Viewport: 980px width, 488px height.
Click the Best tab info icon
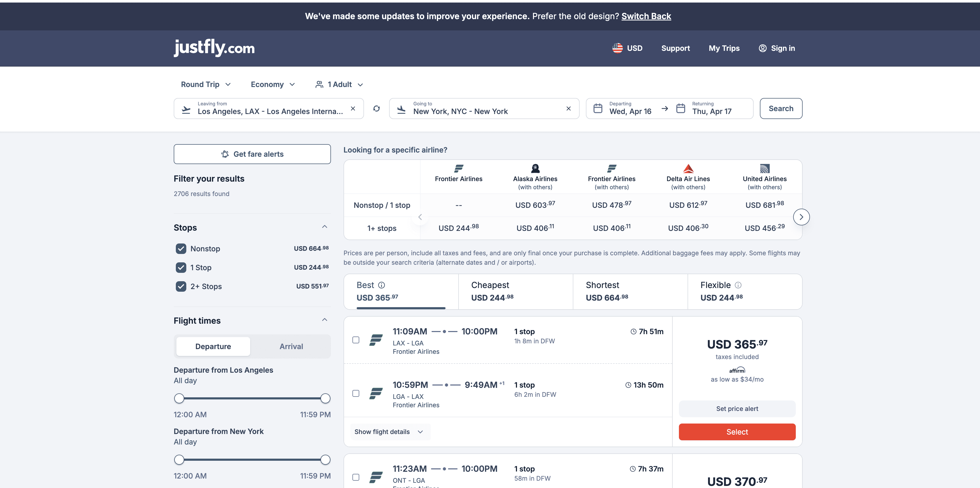(382, 285)
